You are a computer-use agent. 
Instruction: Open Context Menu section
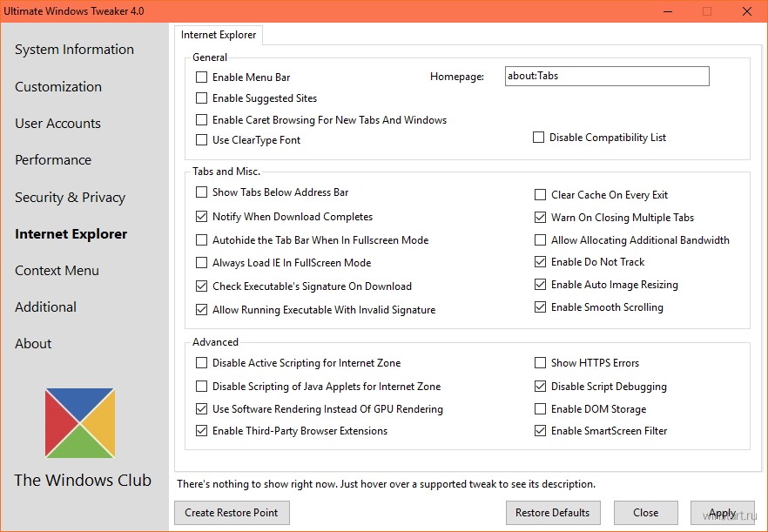click(x=57, y=271)
